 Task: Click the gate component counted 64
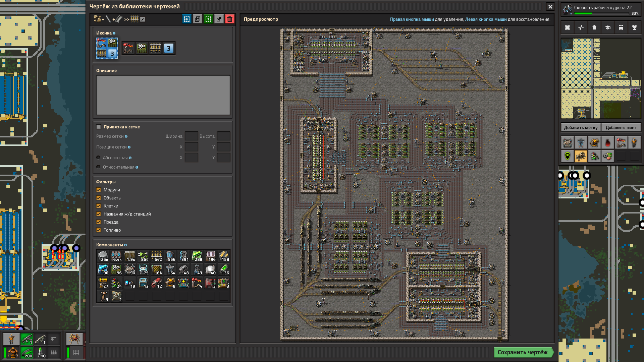[157, 269]
